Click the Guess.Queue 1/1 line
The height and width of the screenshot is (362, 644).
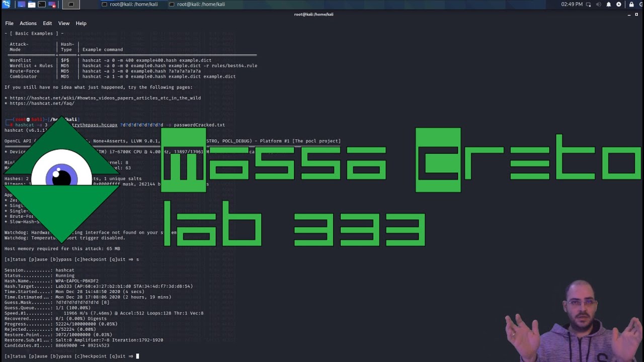click(46, 308)
